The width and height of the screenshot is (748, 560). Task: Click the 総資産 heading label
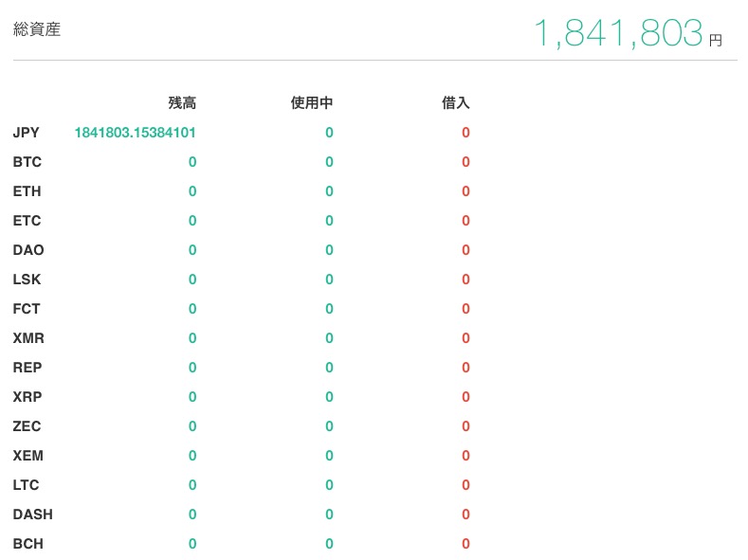click(x=37, y=29)
